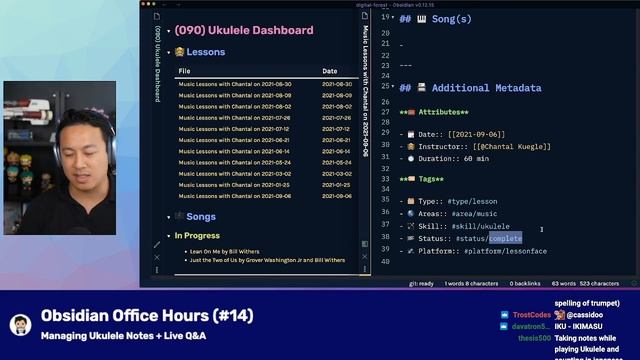Click the #platform/lessonface tag

(505, 251)
